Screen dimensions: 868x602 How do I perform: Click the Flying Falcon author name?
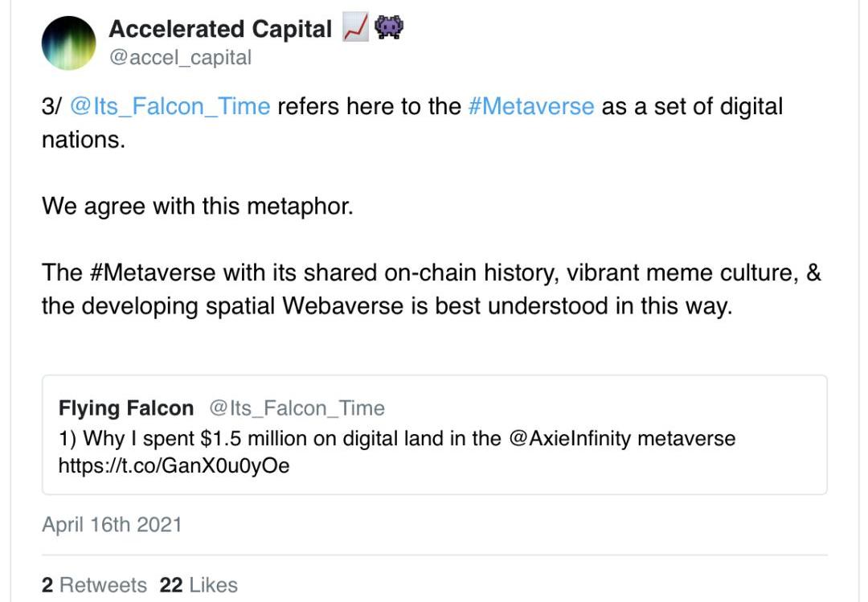(x=126, y=408)
